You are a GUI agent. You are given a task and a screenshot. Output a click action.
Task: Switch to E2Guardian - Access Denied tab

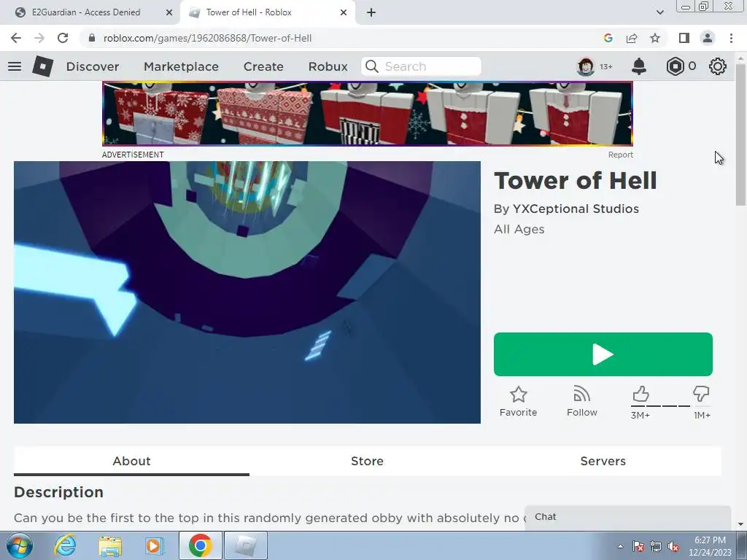coord(86,12)
